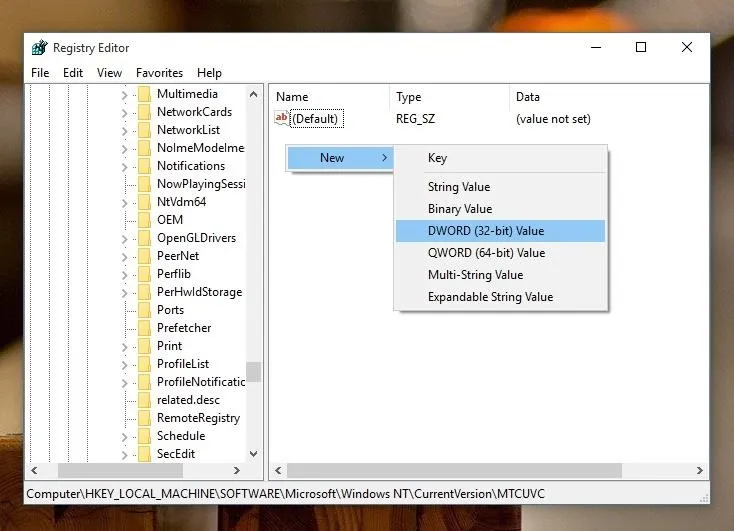Click the ProfileList folder icon

145,364
